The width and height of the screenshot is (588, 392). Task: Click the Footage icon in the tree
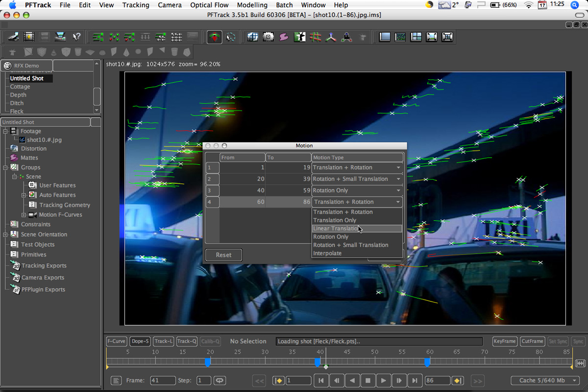[x=14, y=131]
